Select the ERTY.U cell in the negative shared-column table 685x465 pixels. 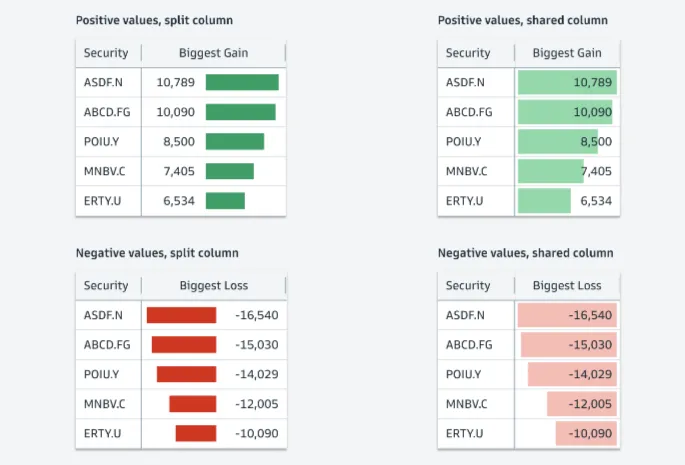(x=465, y=433)
